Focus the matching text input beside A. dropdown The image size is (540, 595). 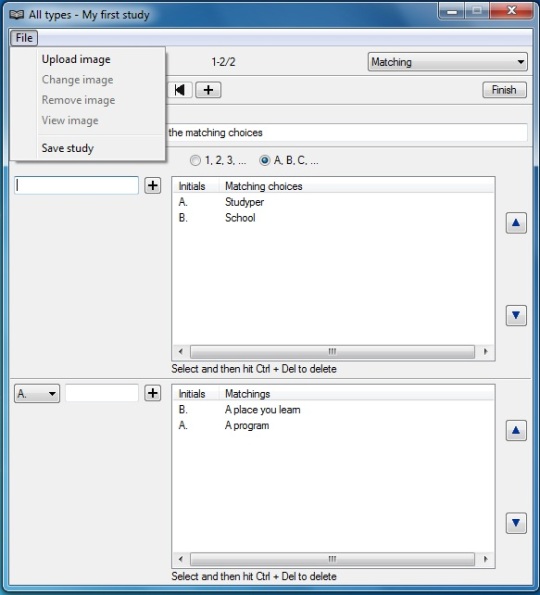[x=102, y=393]
